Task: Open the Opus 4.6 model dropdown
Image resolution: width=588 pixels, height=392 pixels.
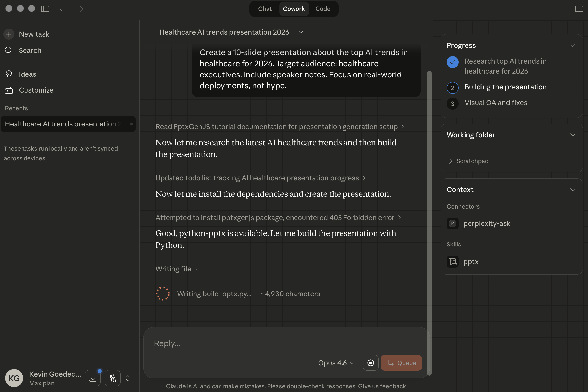Action: click(x=336, y=363)
